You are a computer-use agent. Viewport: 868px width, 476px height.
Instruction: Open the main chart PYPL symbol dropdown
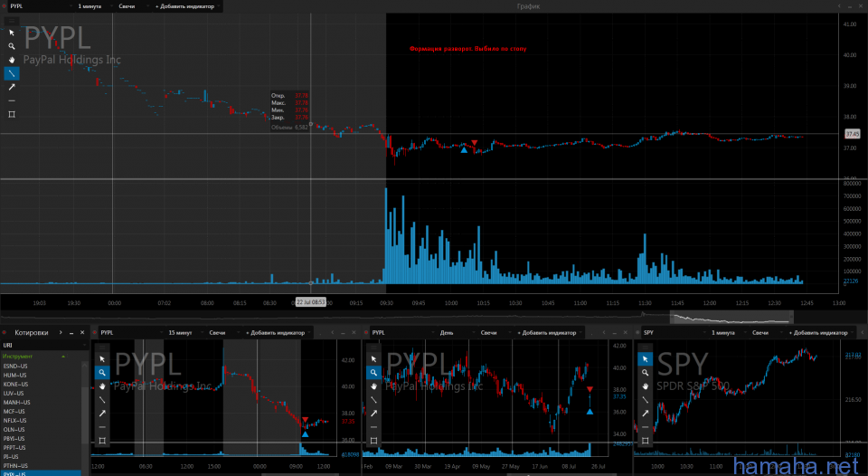click(40, 6)
